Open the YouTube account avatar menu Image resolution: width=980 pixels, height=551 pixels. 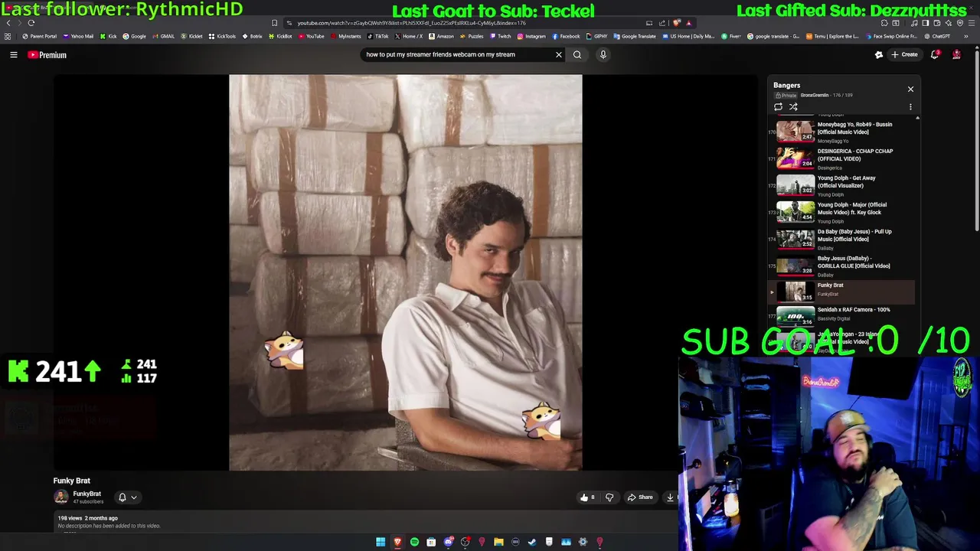[956, 54]
